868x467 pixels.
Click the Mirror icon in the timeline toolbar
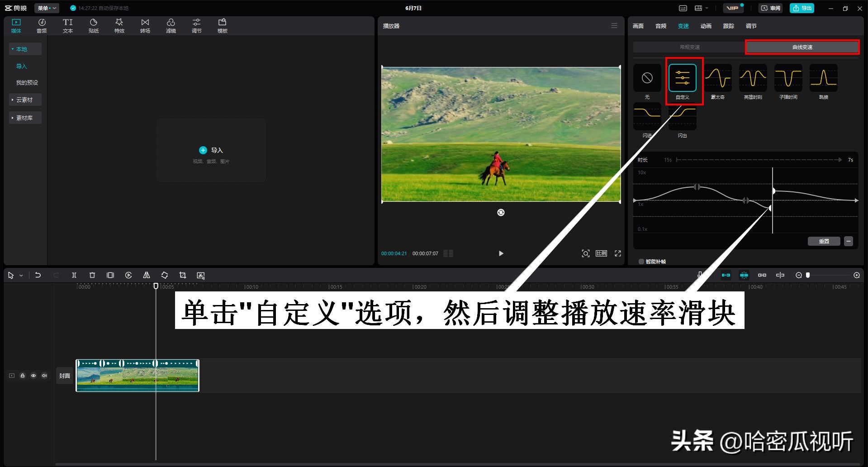tap(147, 275)
